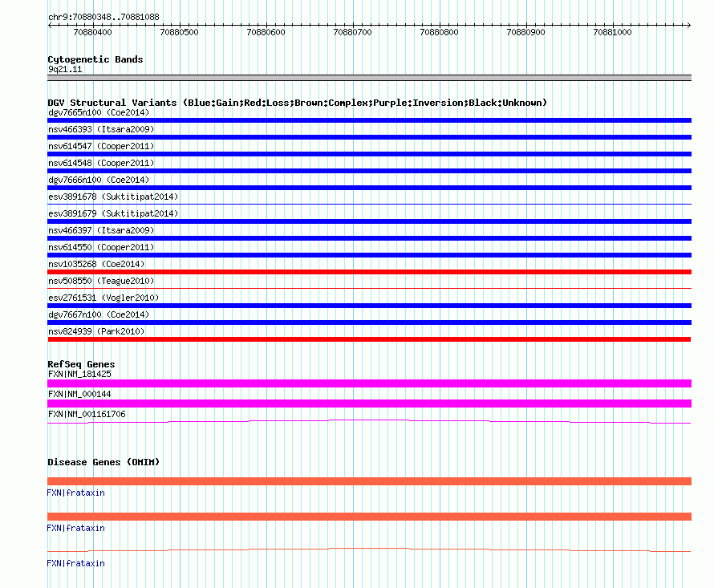Click the second orange OMIM disease gene bar
Viewport: 714px width, 588px height.
point(369,517)
